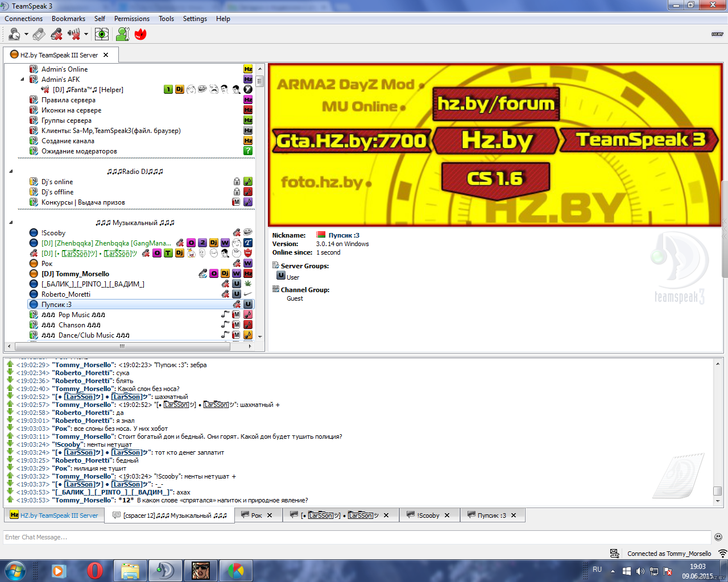Click the red flame-shaped toolbar icon
Image resolution: width=728 pixels, height=582 pixels.
[x=140, y=34]
